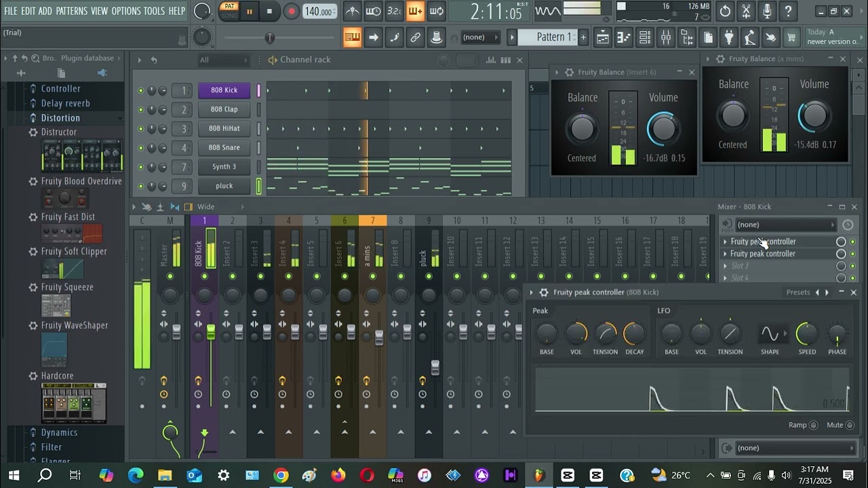
Task: Open the plugin picker plug icon
Action: click(729, 38)
